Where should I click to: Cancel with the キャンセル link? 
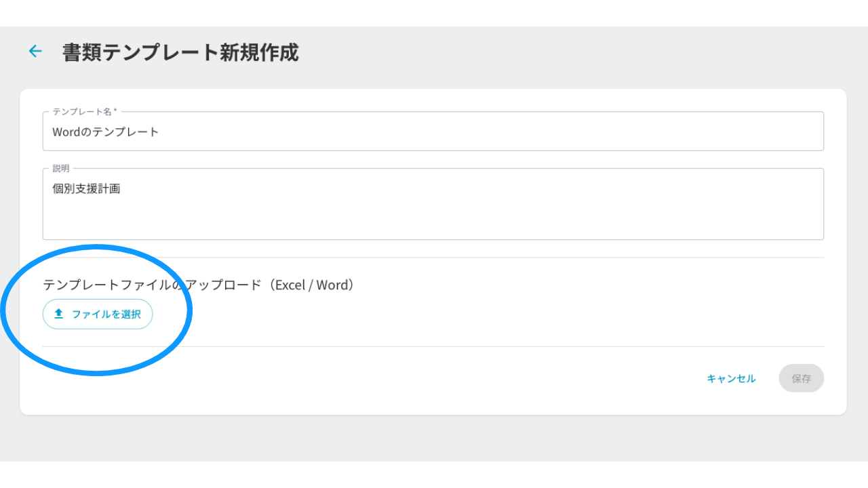tap(731, 378)
